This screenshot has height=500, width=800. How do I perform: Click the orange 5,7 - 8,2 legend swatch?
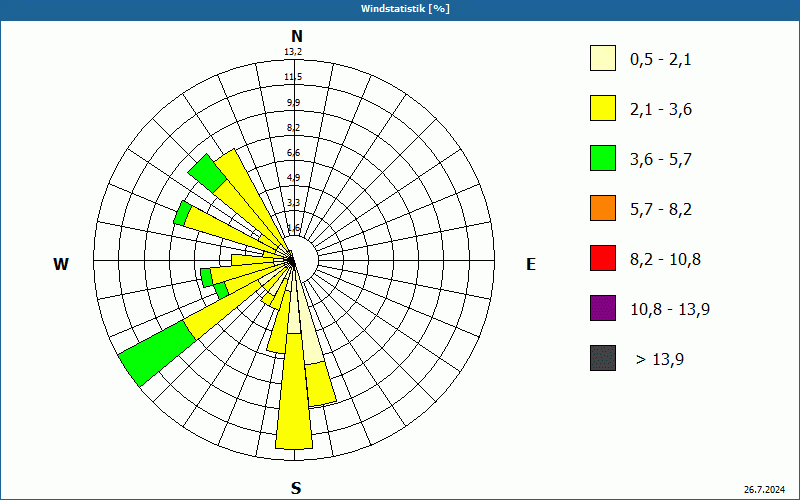tap(603, 208)
